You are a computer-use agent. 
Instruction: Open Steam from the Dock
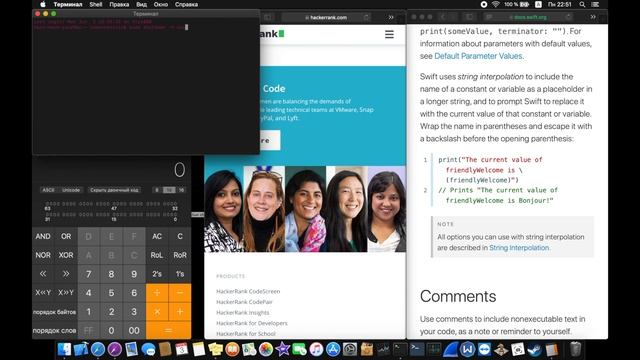tap(535, 349)
